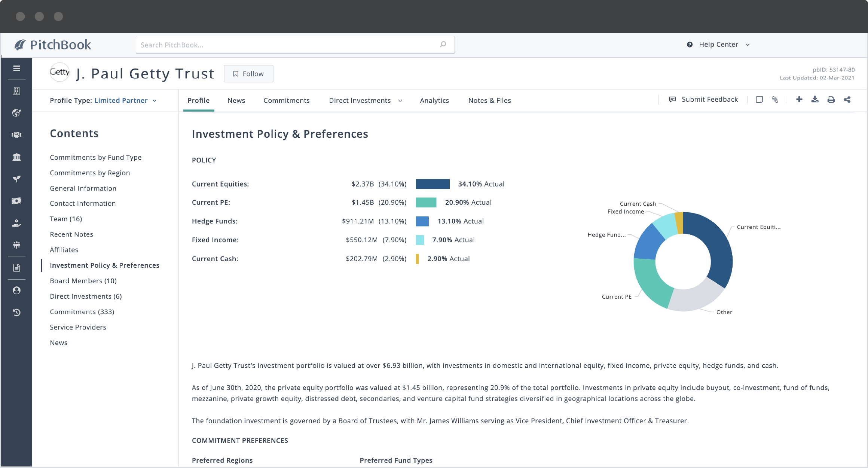
Task: Print the profile using printer icon
Action: 831,100
